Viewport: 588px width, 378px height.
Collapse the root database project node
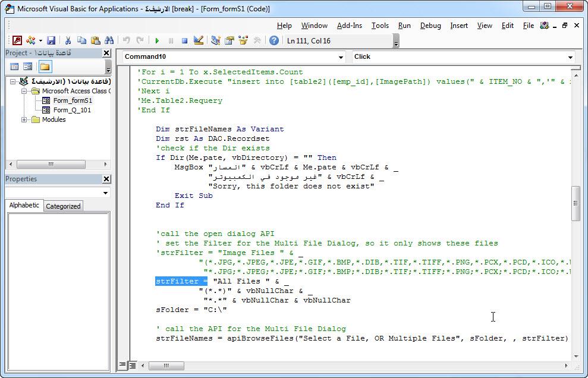click(13, 81)
